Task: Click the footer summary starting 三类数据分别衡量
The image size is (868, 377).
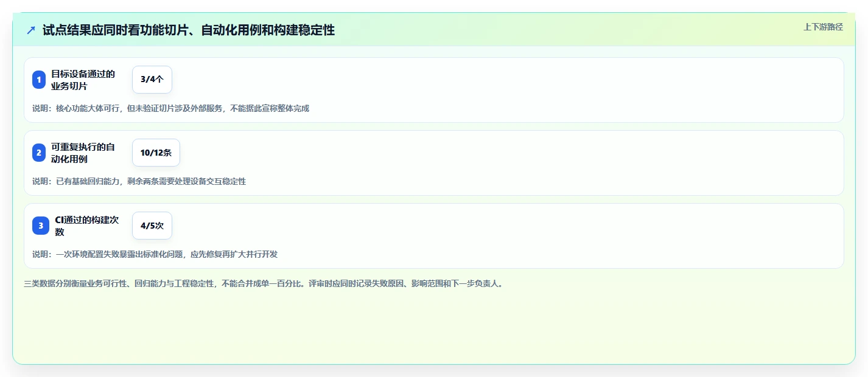Action: tap(264, 283)
